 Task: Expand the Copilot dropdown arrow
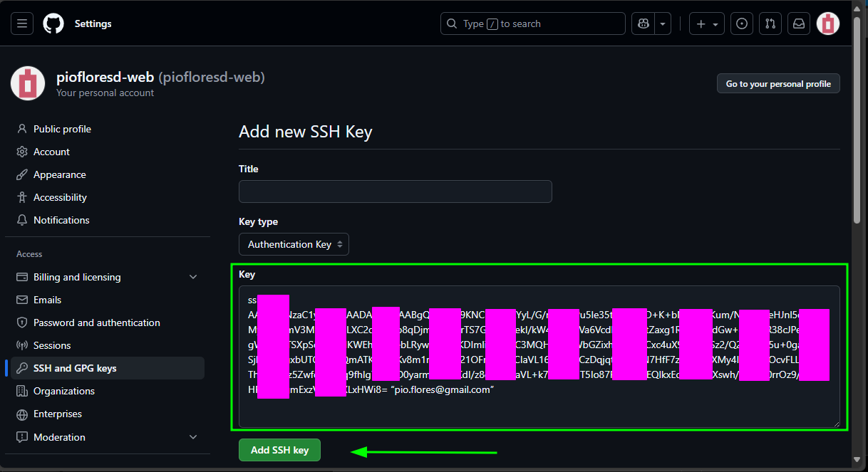[x=663, y=23]
